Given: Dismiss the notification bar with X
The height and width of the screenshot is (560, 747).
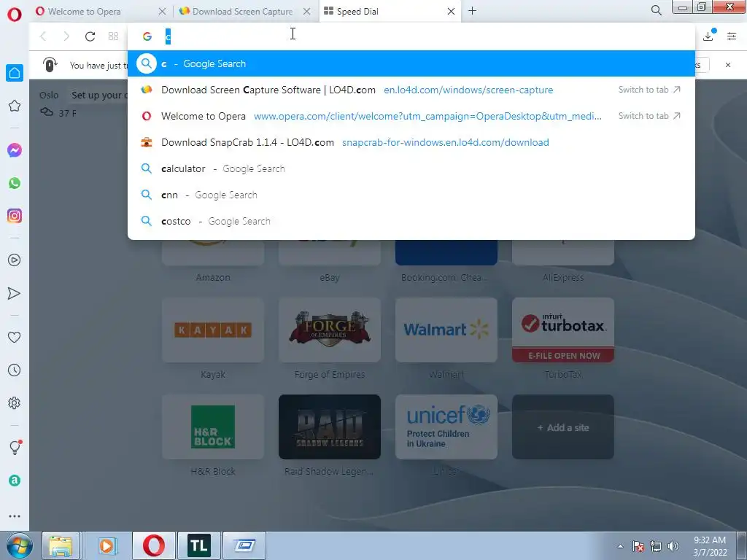Looking at the screenshot, I should [728, 65].
